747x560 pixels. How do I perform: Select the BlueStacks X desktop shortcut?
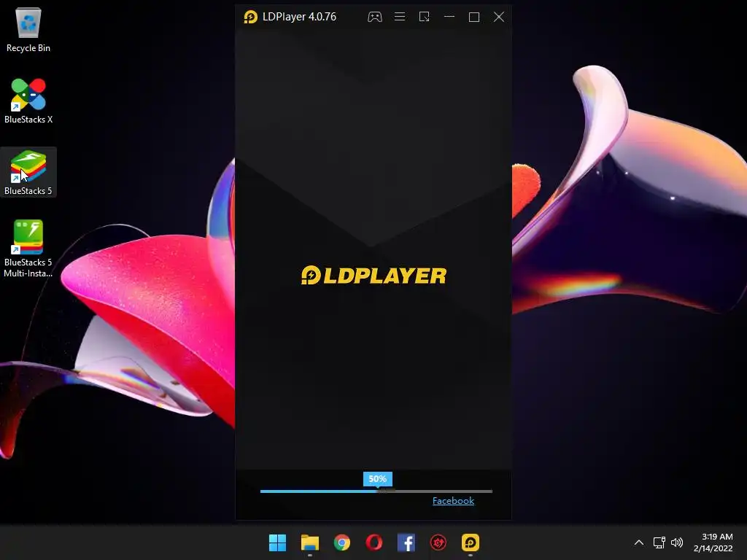pos(28,101)
